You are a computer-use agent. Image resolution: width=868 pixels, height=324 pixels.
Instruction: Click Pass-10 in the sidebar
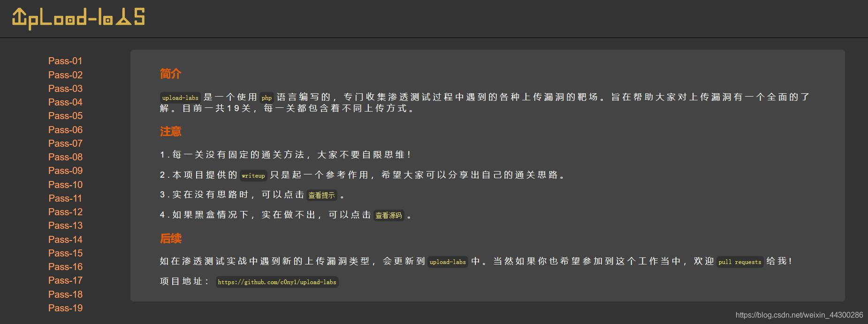tap(65, 185)
